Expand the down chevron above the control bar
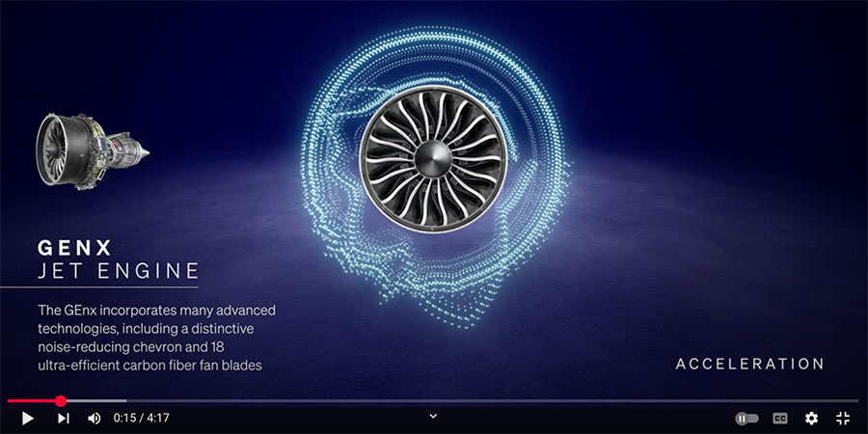 click(x=433, y=416)
